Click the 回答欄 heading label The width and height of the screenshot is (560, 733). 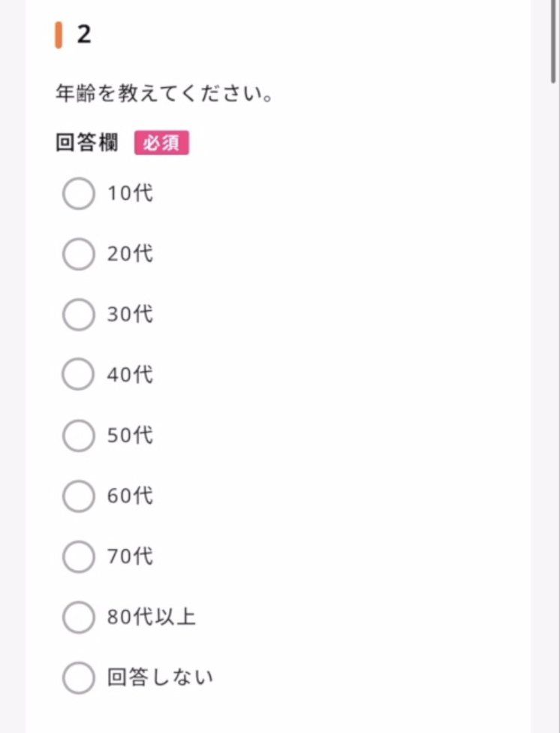pos(87,143)
